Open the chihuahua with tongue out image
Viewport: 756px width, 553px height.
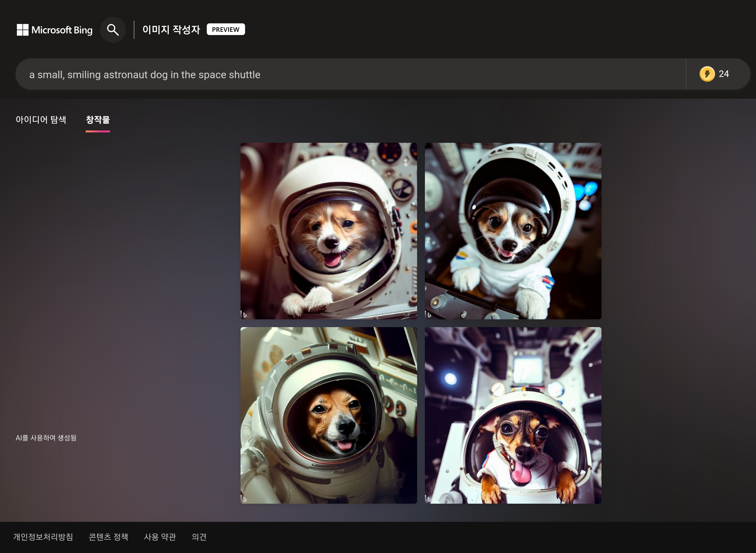click(x=513, y=415)
